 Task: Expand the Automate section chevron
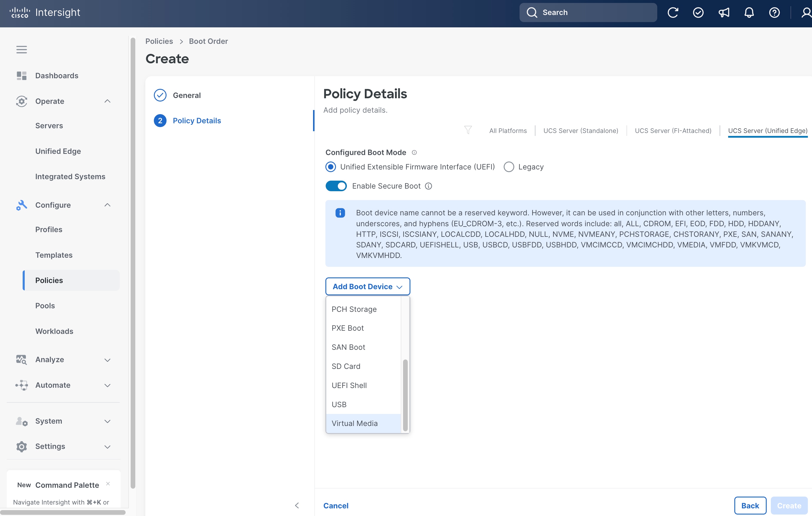pyautogui.click(x=107, y=385)
